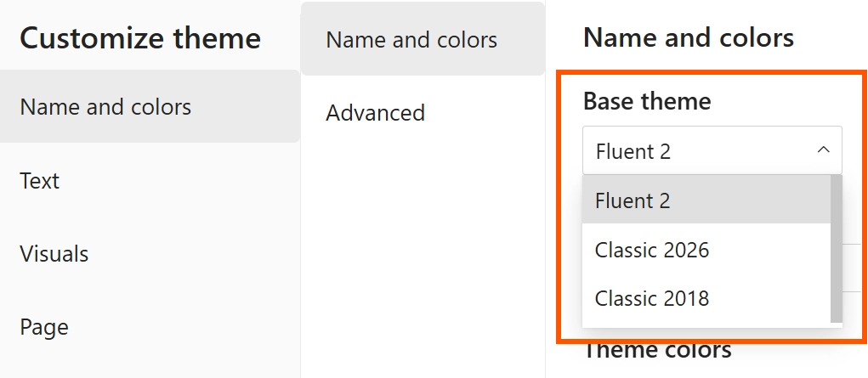Go to the Visuals section
Viewport: 868px width, 378px height.
[x=54, y=254]
